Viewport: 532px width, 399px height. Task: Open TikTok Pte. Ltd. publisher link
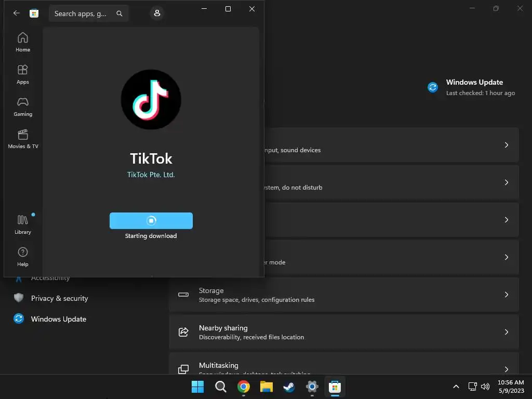click(151, 175)
